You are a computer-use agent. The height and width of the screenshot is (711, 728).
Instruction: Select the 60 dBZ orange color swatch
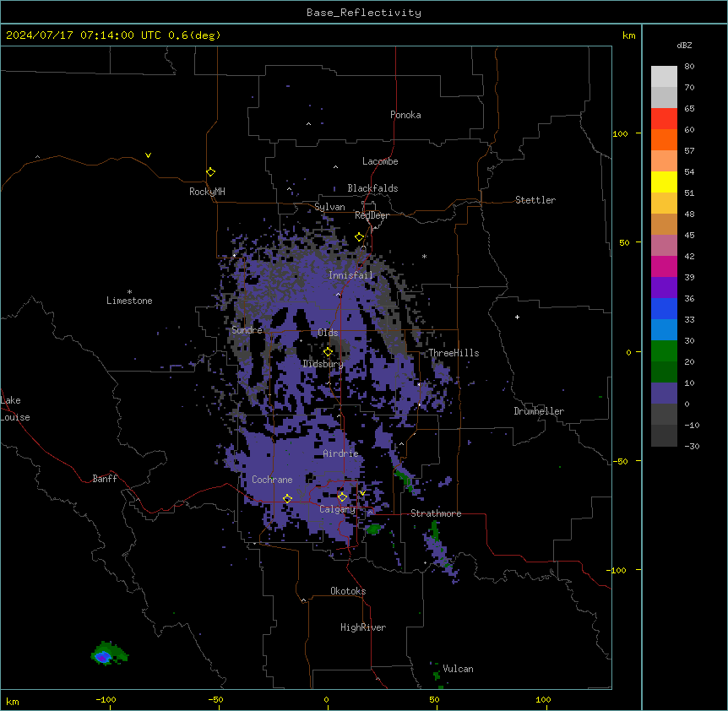coord(664,139)
